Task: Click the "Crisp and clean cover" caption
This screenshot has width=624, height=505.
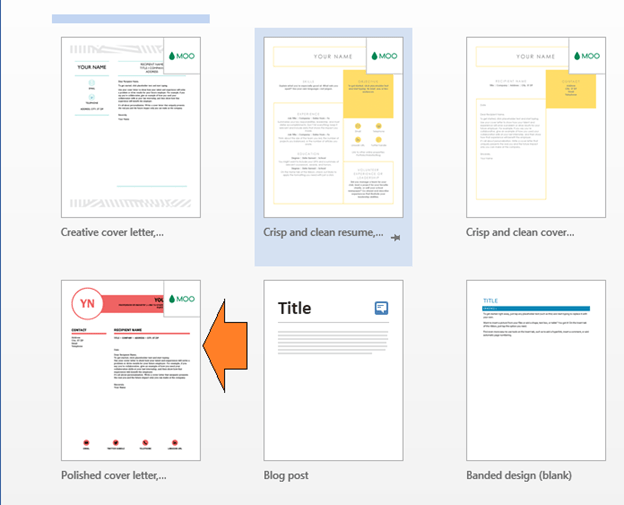Action: click(x=520, y=232)
